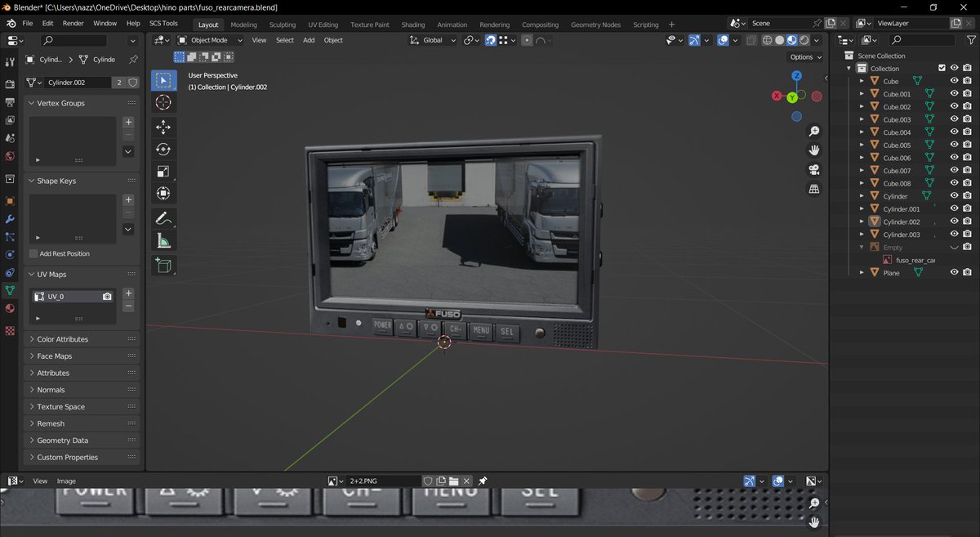Image resolution: width=980 pixels, height=537 pixels.
Task: Choose the Add Cube tool
Action: pos(163,265)
